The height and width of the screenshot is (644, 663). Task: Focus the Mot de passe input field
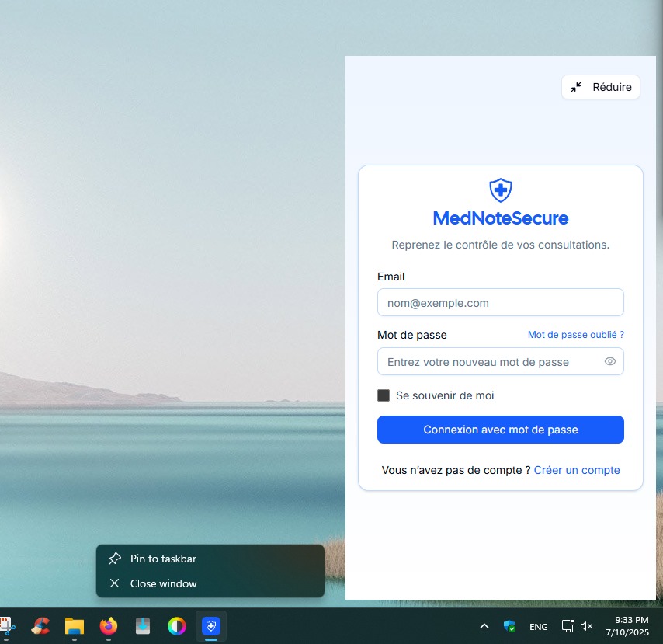(x=500, y=361)
